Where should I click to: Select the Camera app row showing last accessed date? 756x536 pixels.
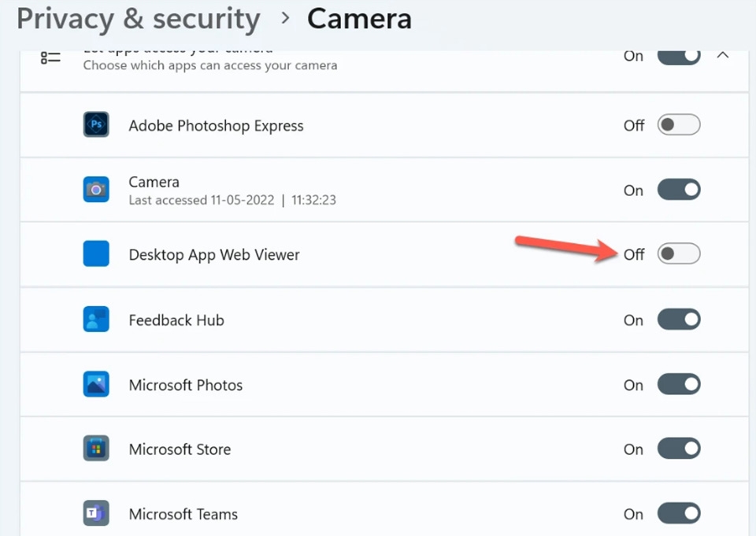pos(315,189)
